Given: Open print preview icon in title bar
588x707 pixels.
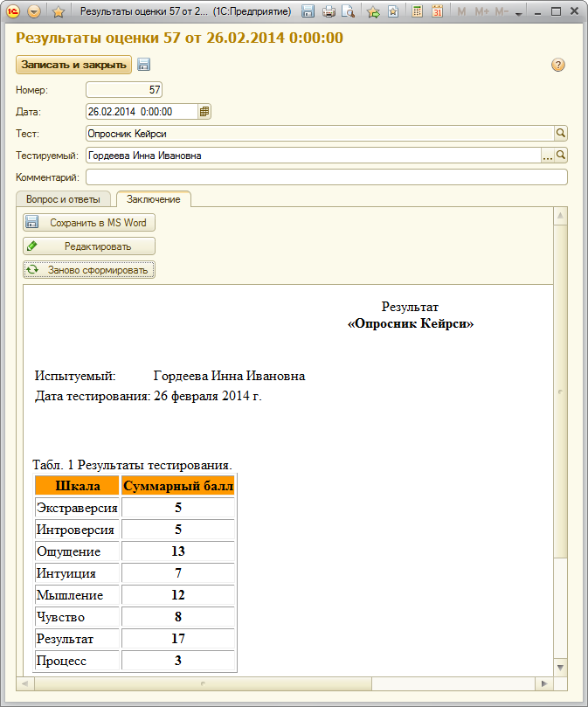Looking at the screenshot, I should pos(348,11).
